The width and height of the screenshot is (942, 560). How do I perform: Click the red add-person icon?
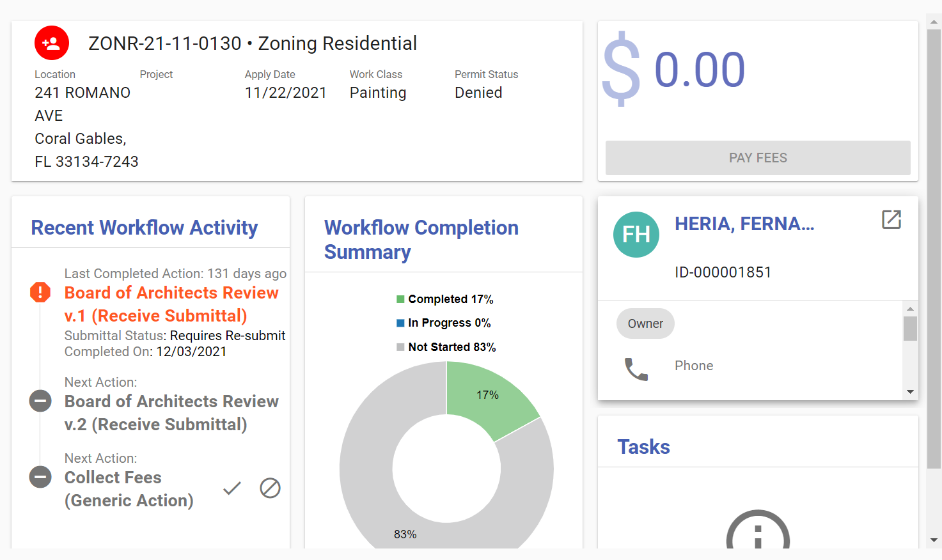pyautogui.click(x=51, y=43)
